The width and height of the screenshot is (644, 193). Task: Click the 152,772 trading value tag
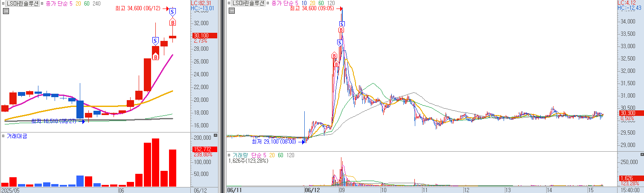pos(205,150)
